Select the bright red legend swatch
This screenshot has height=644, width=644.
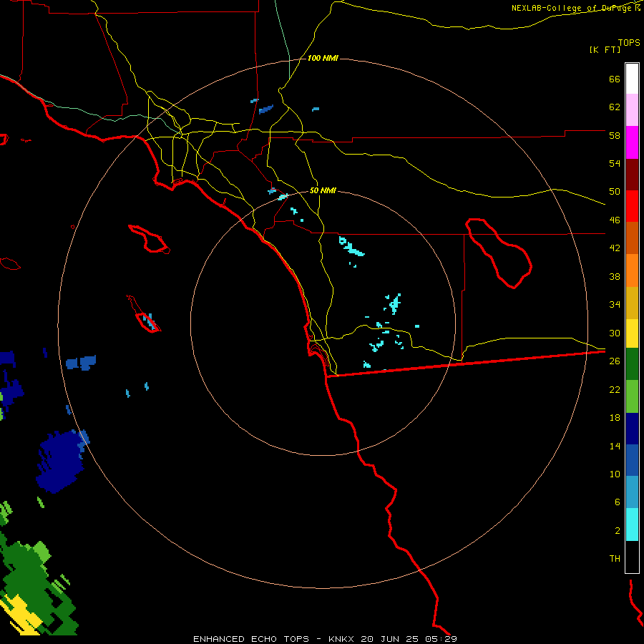tap(632, 206)
